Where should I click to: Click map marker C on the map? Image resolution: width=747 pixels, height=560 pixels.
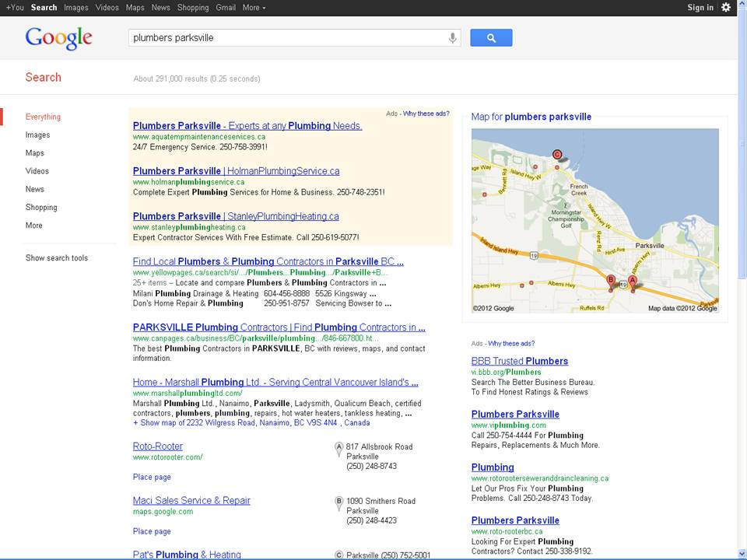coord(557,155)
